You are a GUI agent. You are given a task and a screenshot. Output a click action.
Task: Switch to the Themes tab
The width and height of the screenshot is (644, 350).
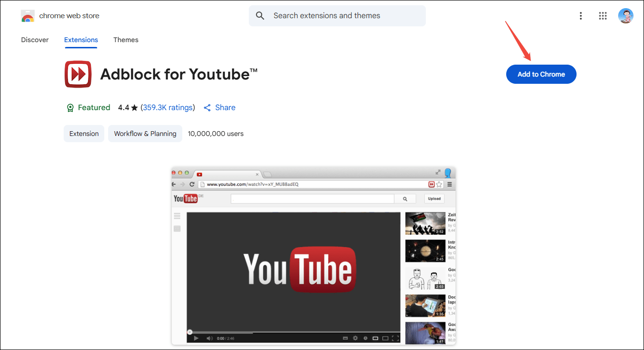pyautogui.click(x=126, y=40)
